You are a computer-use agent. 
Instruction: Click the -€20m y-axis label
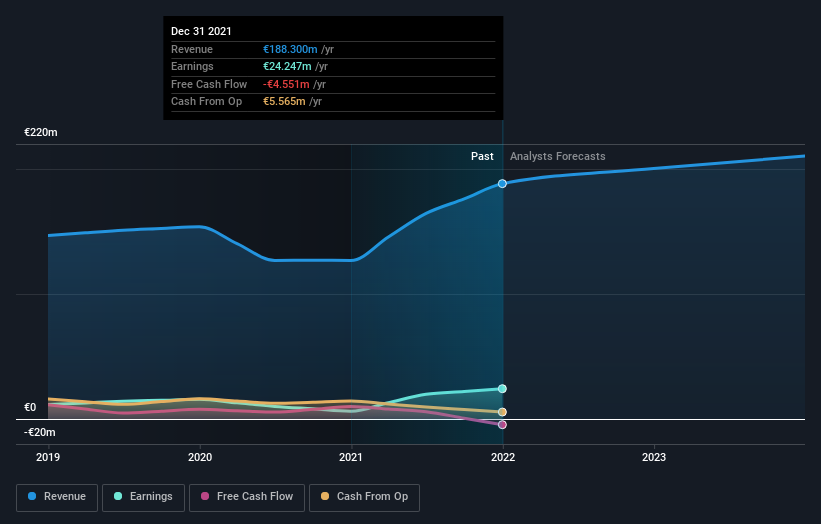pyautogui.click(x=40, y=432)
